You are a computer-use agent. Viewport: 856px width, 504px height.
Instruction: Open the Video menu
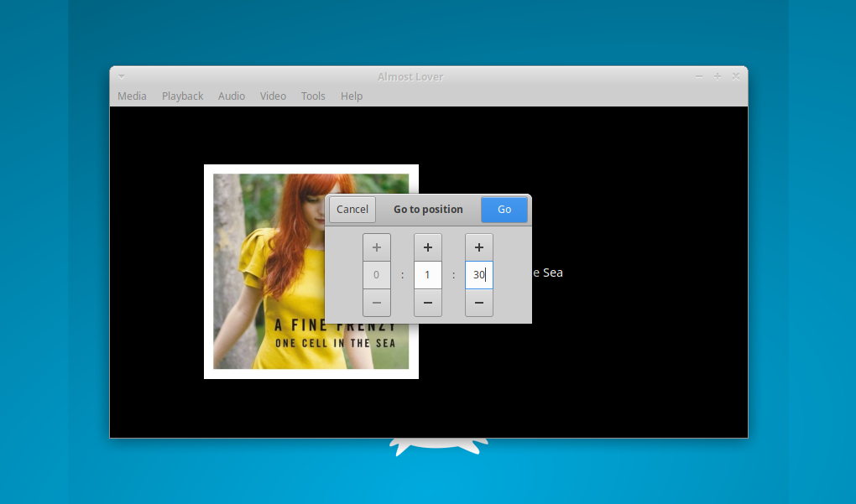click(273, 96)
